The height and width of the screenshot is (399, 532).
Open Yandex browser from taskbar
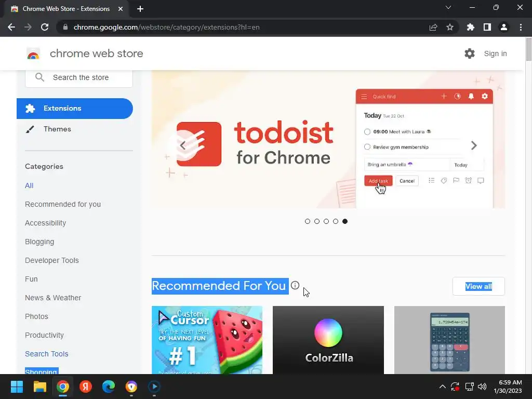pos(86,387)
